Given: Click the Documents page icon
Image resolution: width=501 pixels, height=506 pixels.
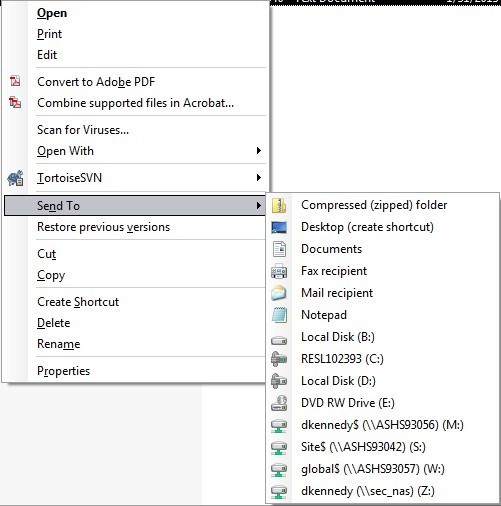Looking at the screenshot, I should (279, 249).
